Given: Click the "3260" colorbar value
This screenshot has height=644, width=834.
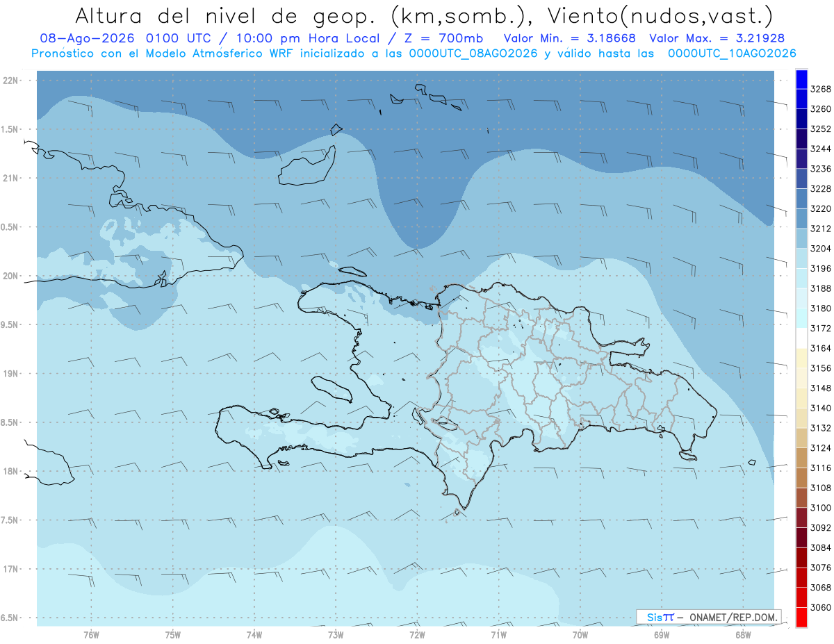Looking at the screenshot, I should pyautogui.click(x=821, y=109).
